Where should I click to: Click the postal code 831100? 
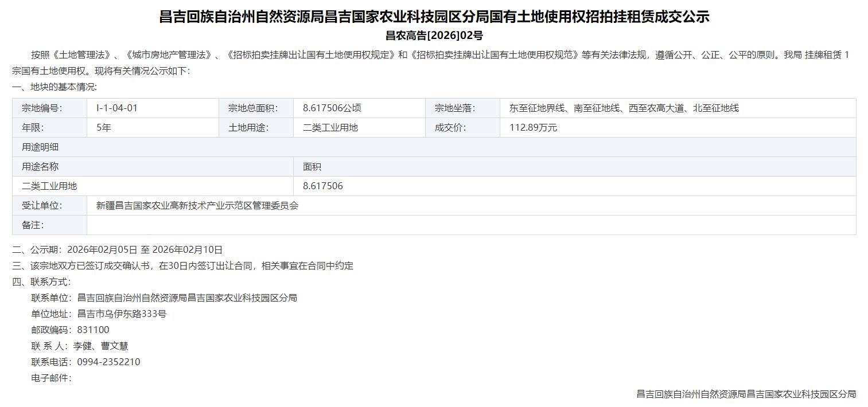[x=93, y=330]
